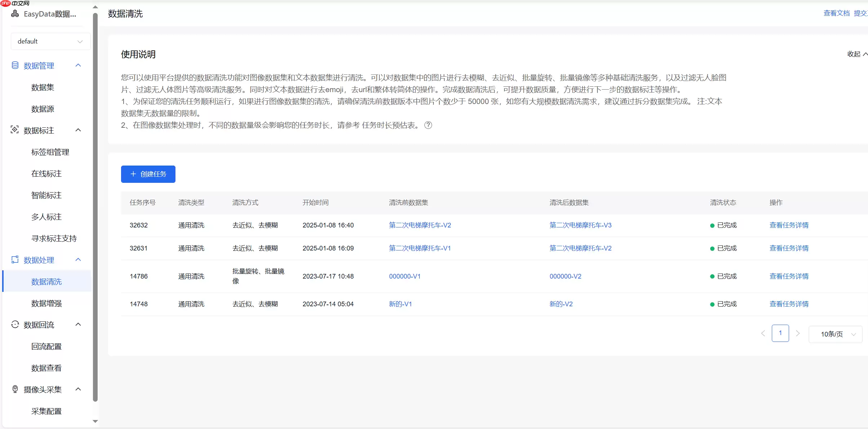Select 数据清洗 in the sidebar

pos(46,282)
